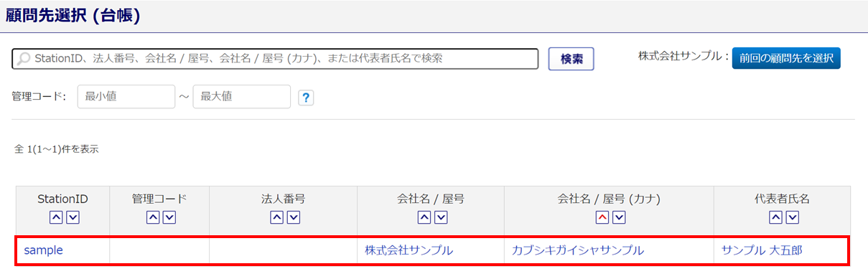The image size is (868, 279).
Task: Click the 管理コード: filter label
Action: coord(39,97)
